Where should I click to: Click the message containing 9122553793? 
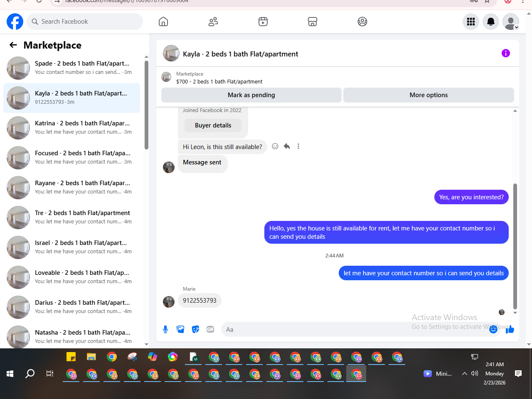pyautogui.click(x=199, y=301)
